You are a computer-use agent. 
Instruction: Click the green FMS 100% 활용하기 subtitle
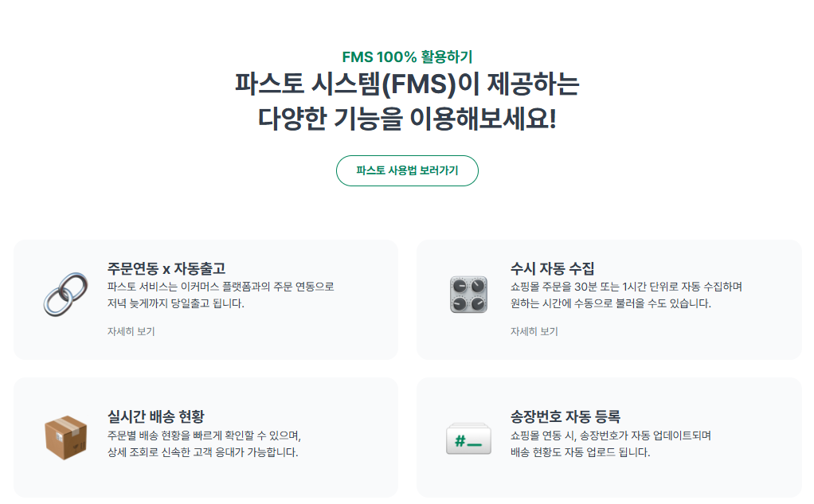(x=407, y=57)
